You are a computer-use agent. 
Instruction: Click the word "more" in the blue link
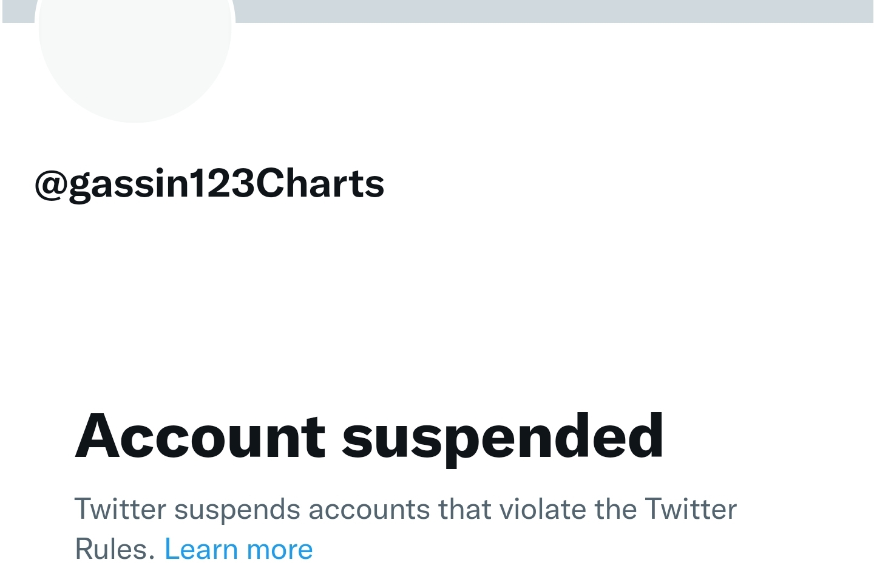tap(280, 550)
